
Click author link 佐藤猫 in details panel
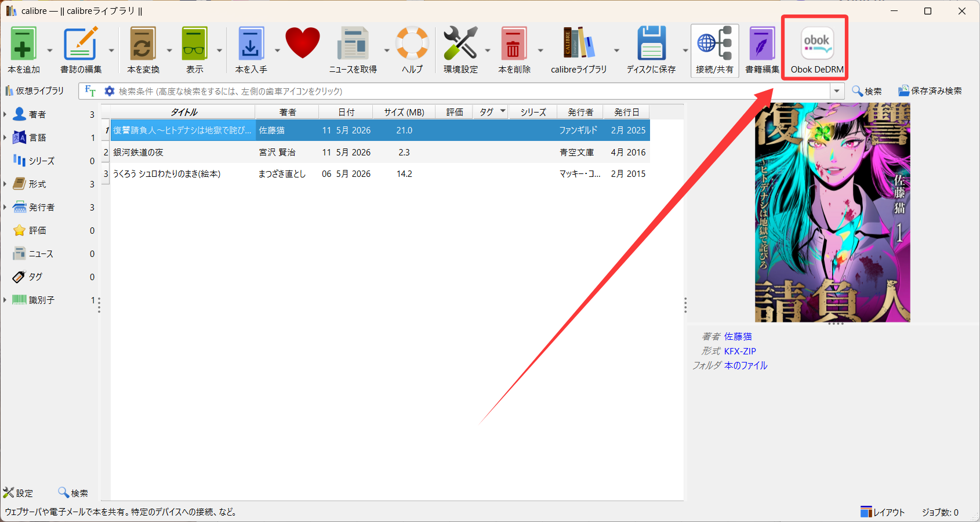pyautogui.click(x=738, y=336)
